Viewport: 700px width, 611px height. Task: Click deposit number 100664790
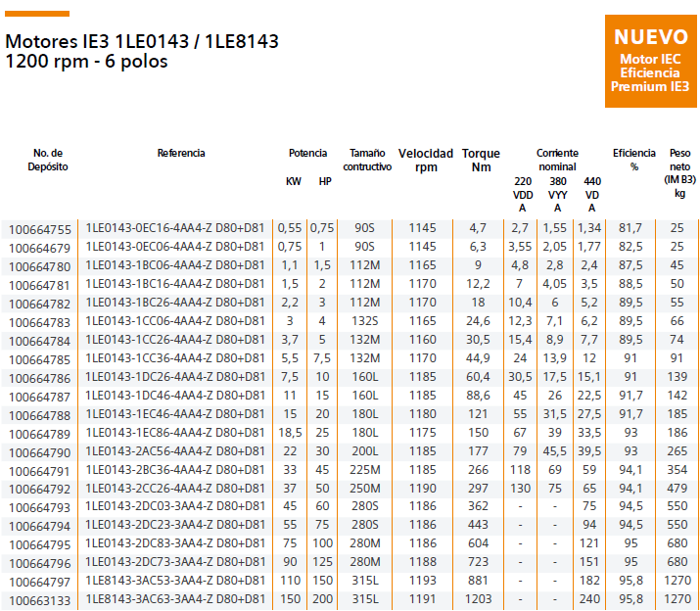click(40, 450)
